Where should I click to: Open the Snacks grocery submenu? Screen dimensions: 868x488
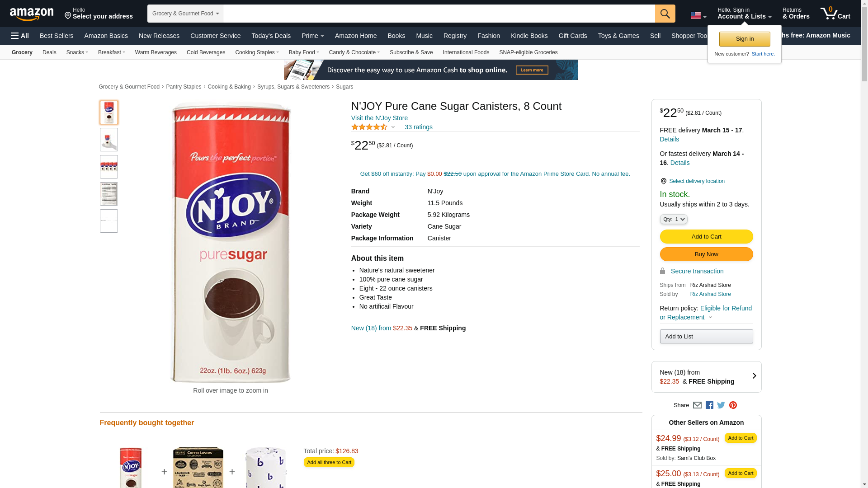click(x=77, y=52)
